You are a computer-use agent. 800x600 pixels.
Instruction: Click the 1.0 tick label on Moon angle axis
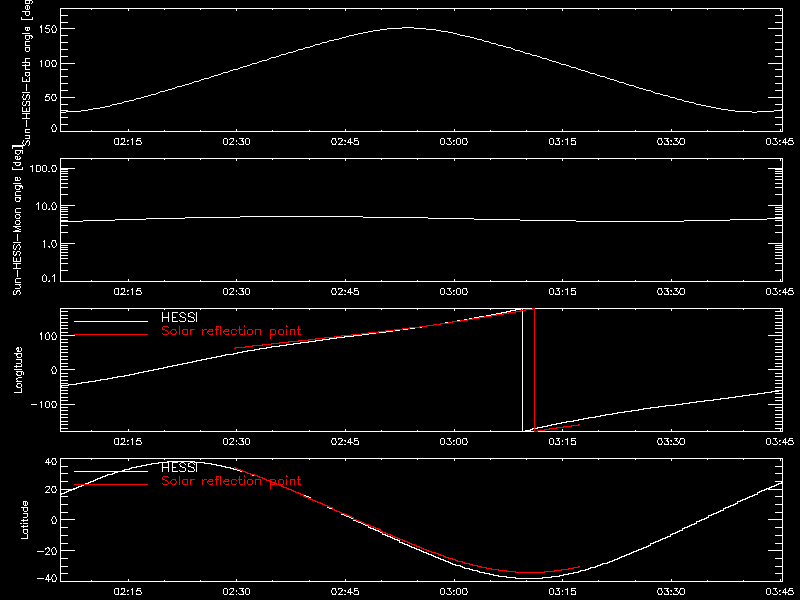tap(49, 244)
